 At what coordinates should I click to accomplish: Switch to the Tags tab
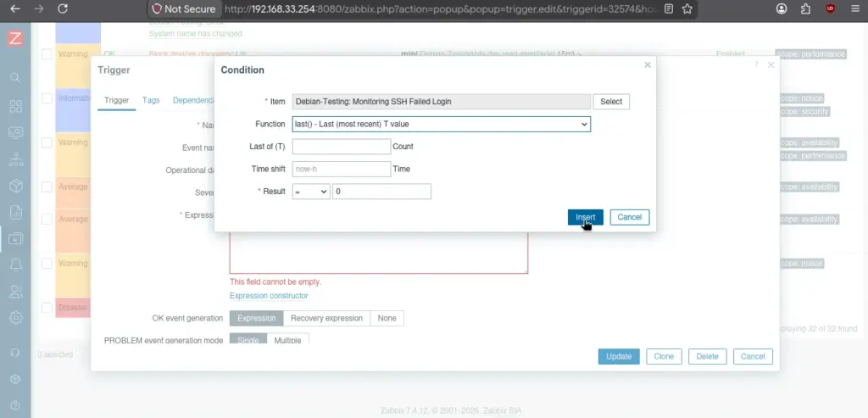tap(151, 100)
